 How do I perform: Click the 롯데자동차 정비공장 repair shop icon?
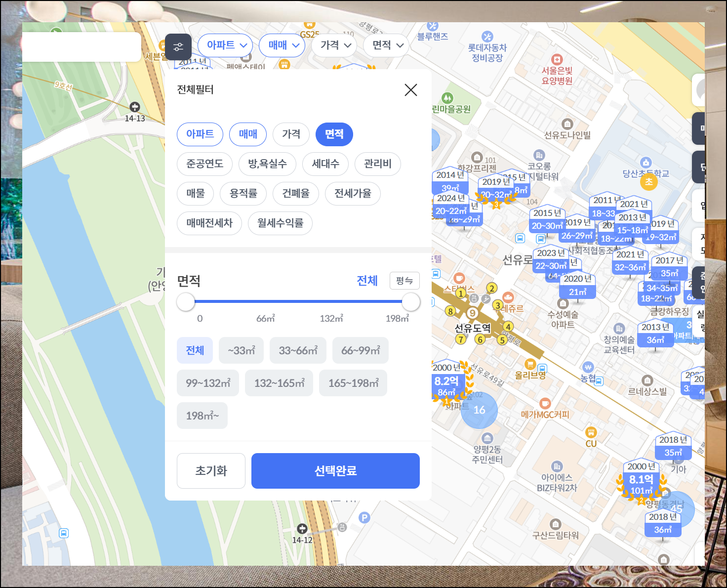[487, 36]
